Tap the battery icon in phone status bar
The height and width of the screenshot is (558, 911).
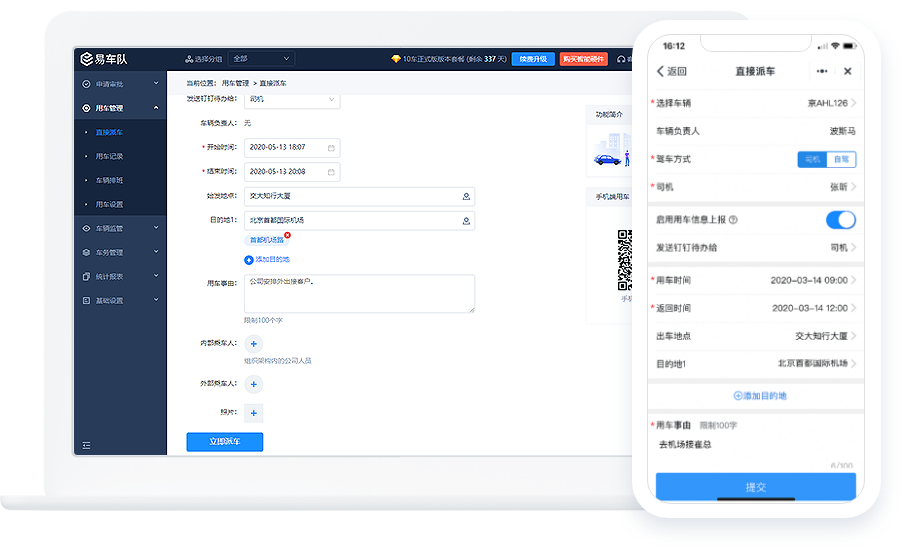[849, 45]
